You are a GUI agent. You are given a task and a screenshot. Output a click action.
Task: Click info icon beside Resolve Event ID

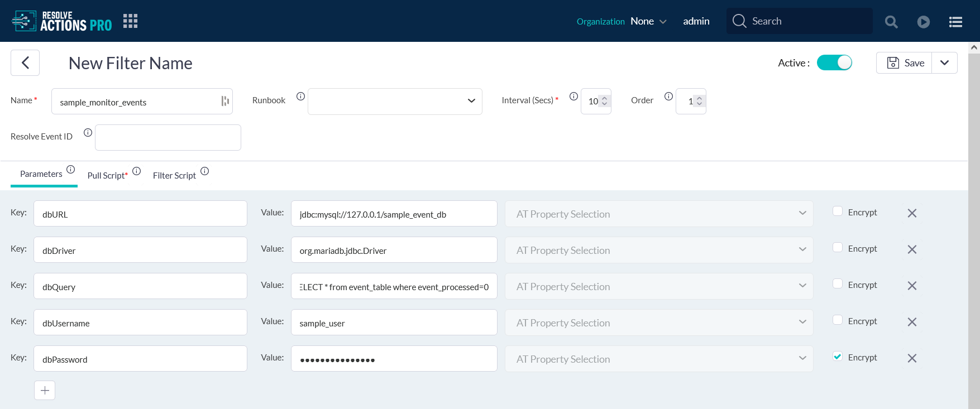(88, 133)
